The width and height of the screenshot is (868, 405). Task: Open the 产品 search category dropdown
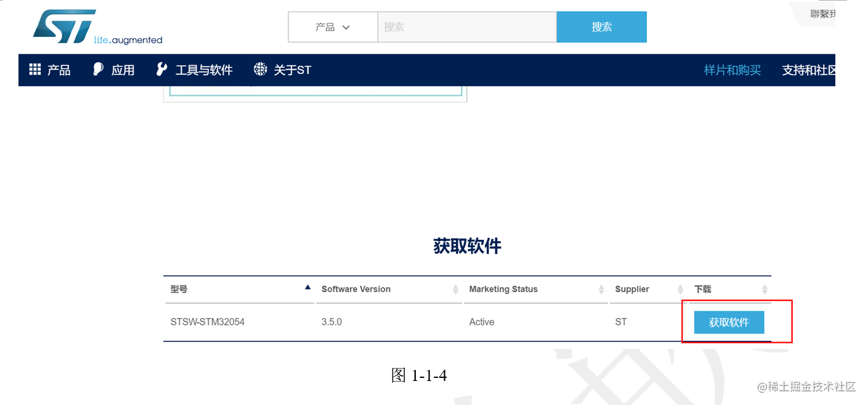(x=333, y=27)
